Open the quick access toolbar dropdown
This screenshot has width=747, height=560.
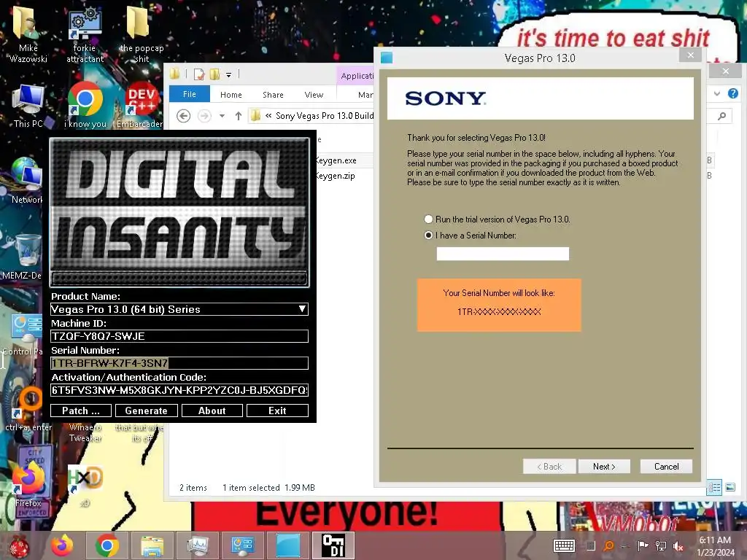click(x=228, y=75)
